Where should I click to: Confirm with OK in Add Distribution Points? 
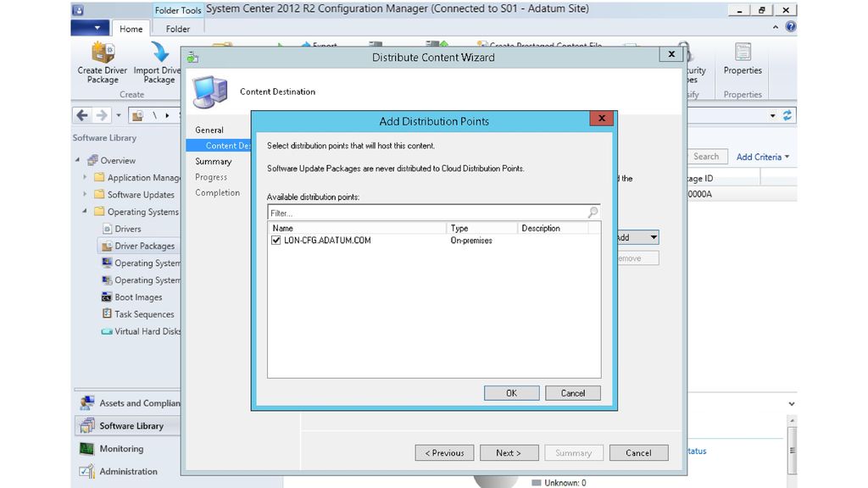[x=511, y=393]
